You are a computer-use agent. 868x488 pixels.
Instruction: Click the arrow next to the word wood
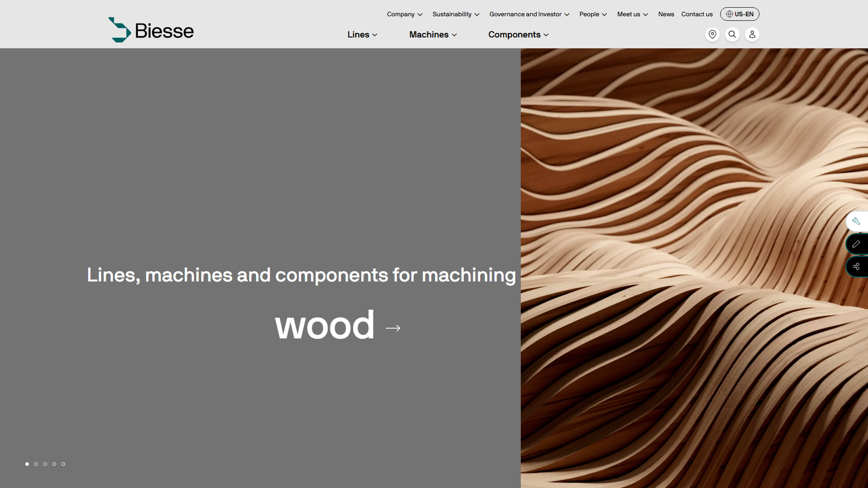(393, 327)
